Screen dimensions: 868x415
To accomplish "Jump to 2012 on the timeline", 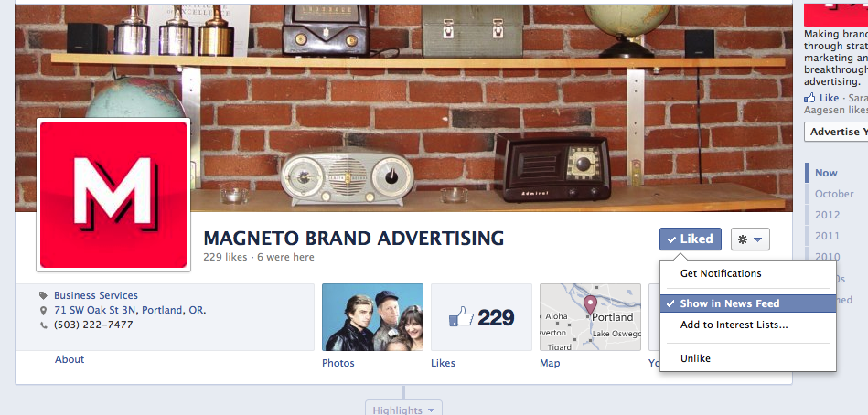I will [828, 215].
